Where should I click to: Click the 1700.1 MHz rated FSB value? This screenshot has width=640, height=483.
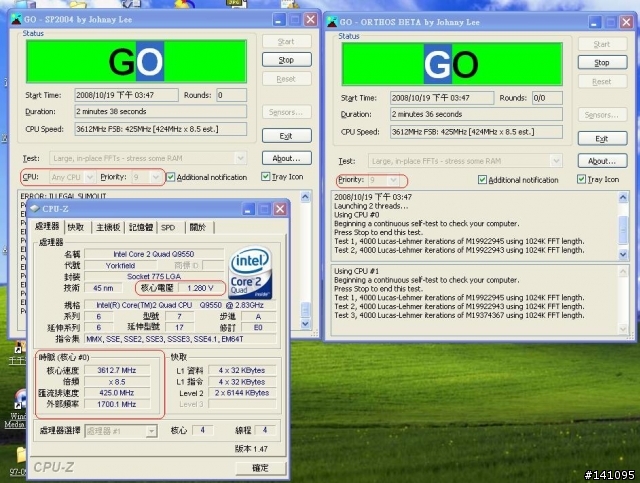[117, 404]
